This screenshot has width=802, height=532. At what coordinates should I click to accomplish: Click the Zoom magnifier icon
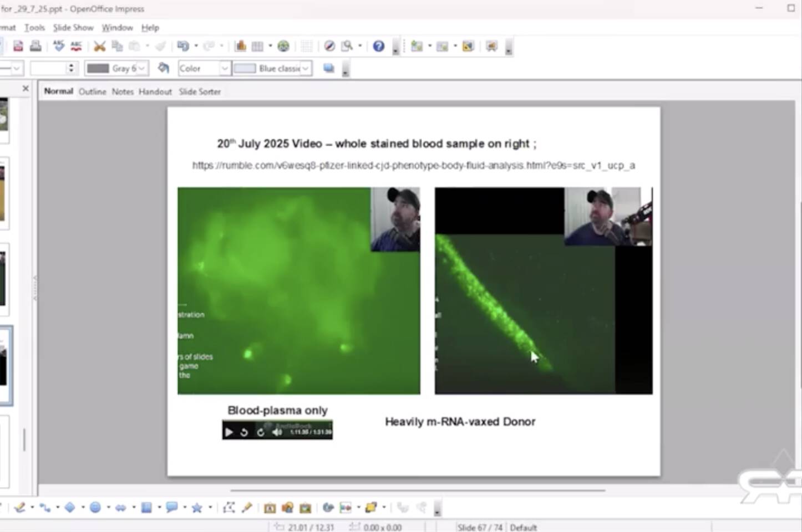click(347, 46)
